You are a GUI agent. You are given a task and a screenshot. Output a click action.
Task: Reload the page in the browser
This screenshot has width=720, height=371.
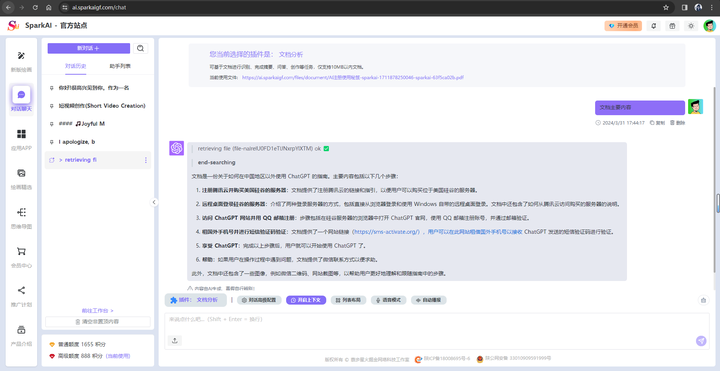[x=35, y=7]
